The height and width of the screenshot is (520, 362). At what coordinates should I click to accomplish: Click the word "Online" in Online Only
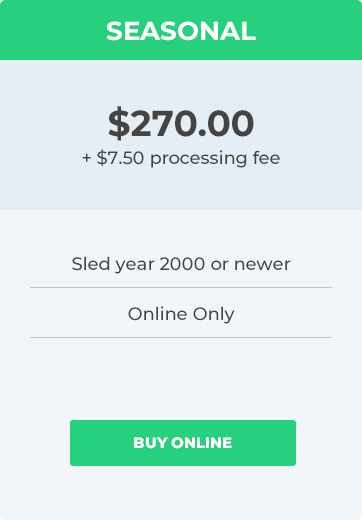coord(157,314)
